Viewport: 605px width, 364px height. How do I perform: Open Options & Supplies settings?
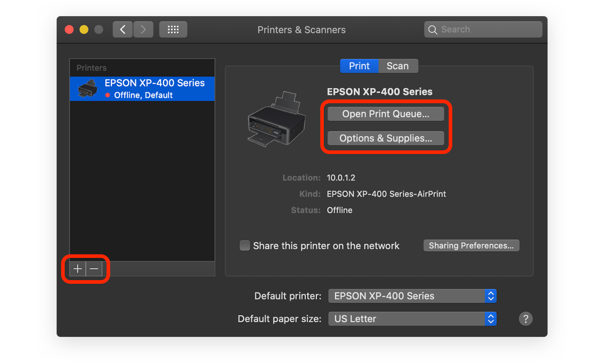(385, 138)
